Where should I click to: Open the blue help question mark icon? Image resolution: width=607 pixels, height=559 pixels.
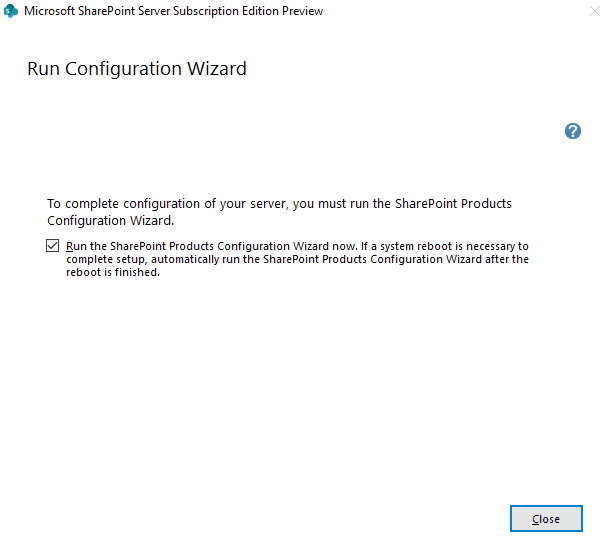(x=573, y=131)
